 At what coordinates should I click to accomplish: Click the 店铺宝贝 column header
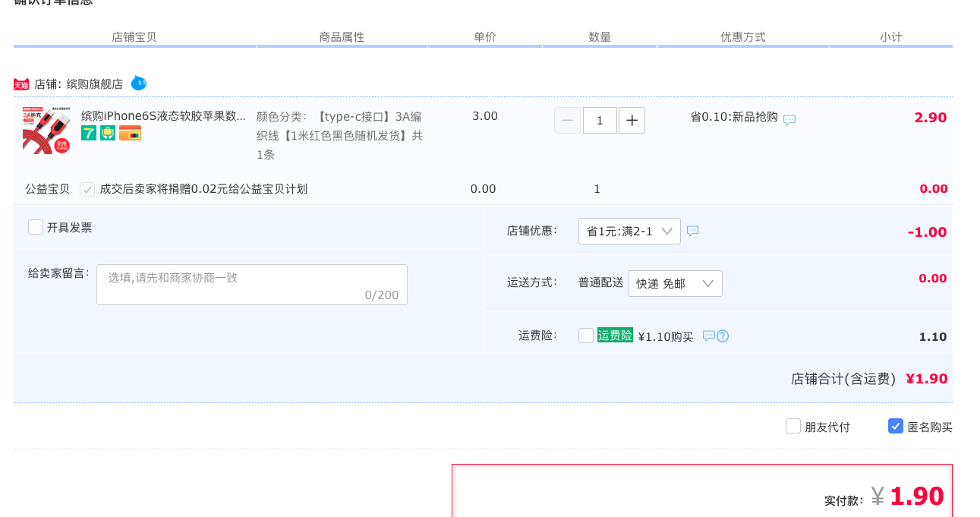click(134, 37)
